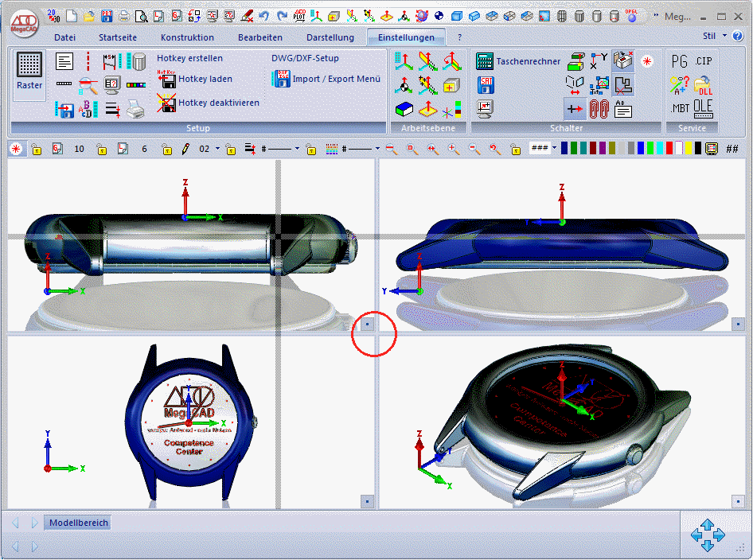The image size is (753, 560).
Task: Click the undo arrow in the quick toolbar
Action: pos(265,15)
